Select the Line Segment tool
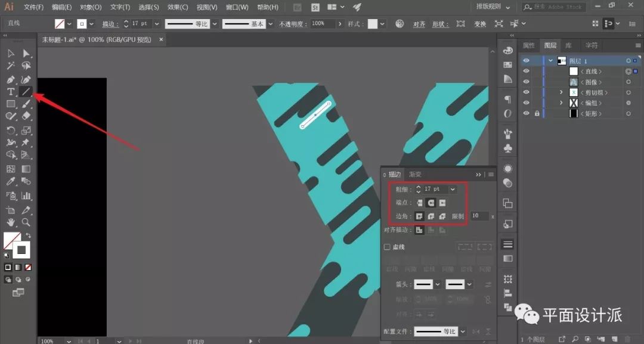This screenshot has width=644, height=344. 26,92
